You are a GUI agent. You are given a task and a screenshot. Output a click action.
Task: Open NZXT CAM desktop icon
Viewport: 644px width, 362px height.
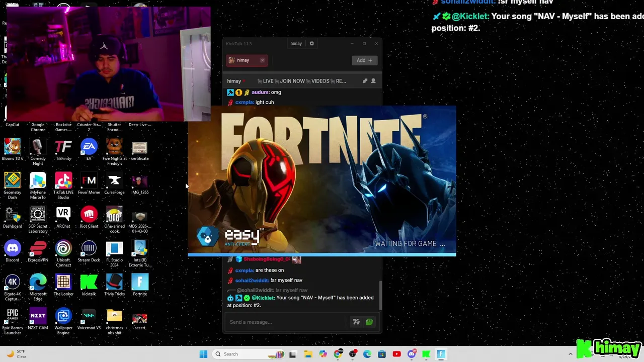(x=38, y=319)
